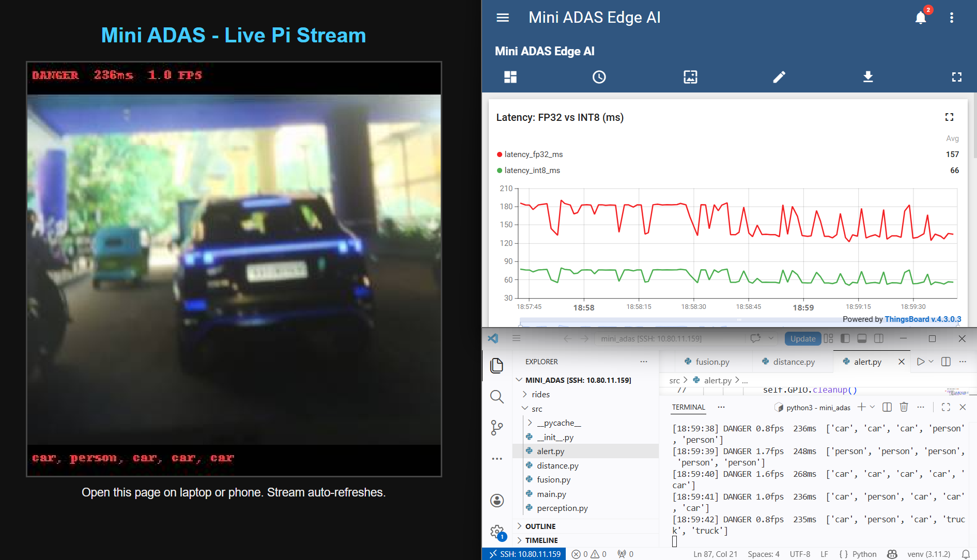Screen dimensions: 977x560
Task: Go back in VS Code navigation
Action: (x=567, y=338)
